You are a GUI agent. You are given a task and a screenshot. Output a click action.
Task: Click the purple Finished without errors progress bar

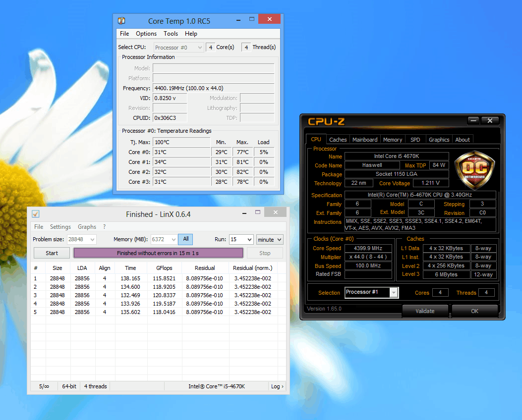click(158, 253)
